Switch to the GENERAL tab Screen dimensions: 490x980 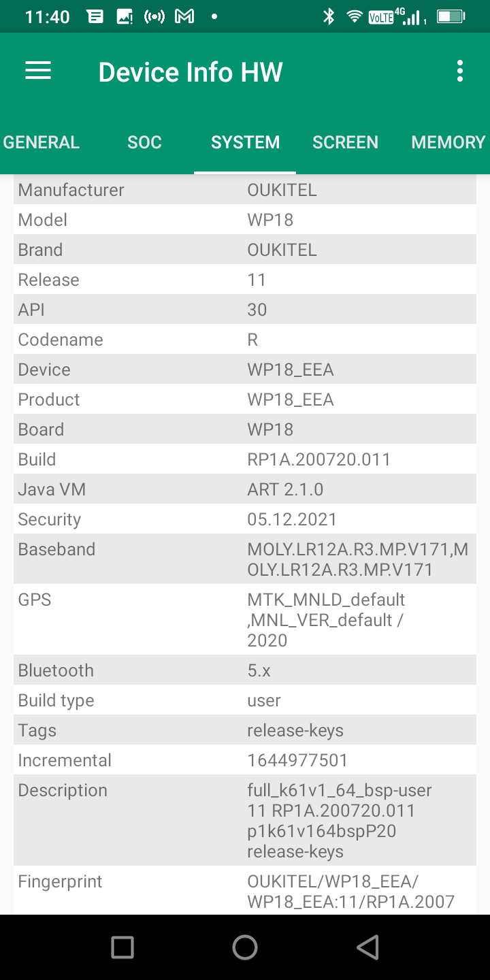[x=42, y=142]
